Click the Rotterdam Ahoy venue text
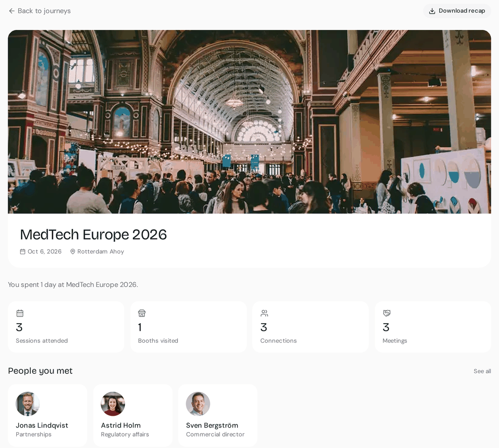This screenshot has width=499, height=448. (101, 251)
